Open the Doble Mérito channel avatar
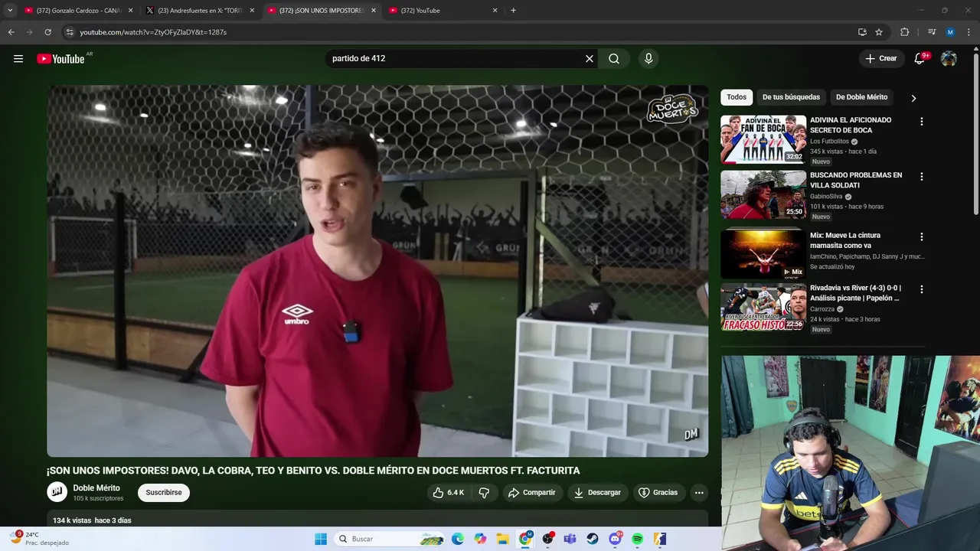The height and width of the screenshot is (551, 980). [x=57, y=492]
